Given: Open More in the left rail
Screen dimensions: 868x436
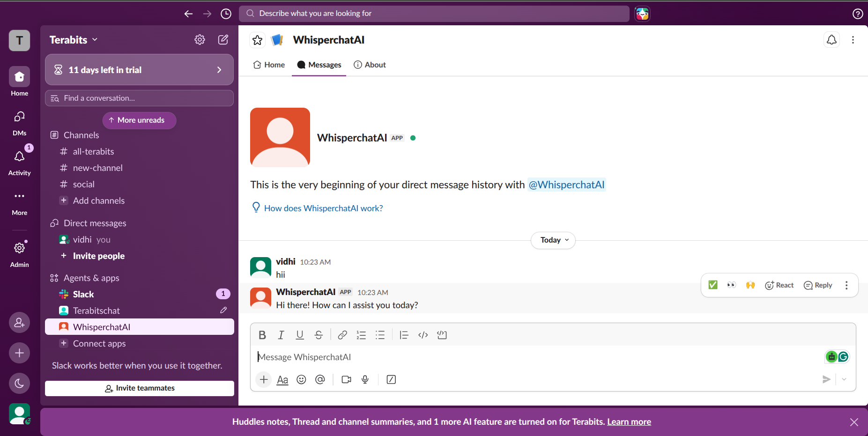Looking at the screenshot, I should pyautogui.click(x=19, y=203).
